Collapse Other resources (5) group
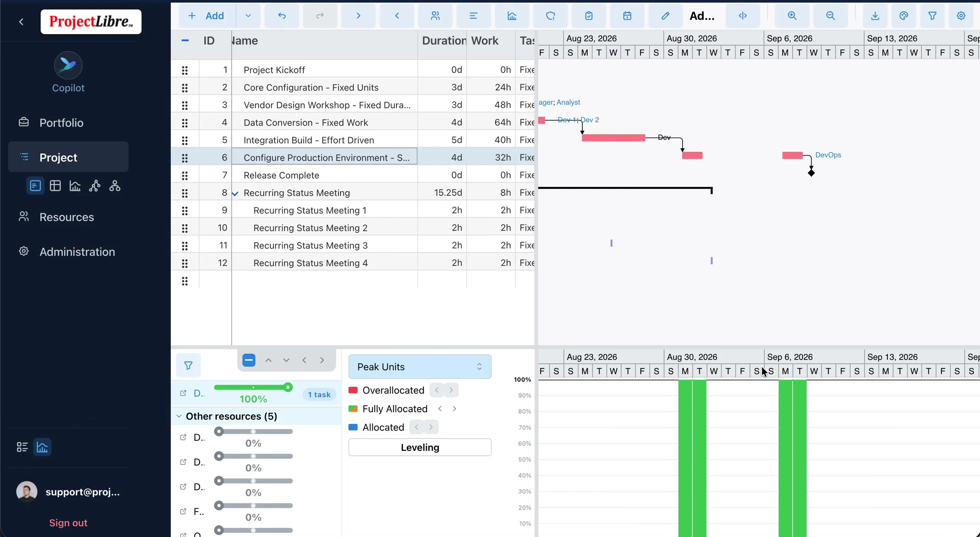The height and width of the screenshot is (537, 980). (179, 416)
